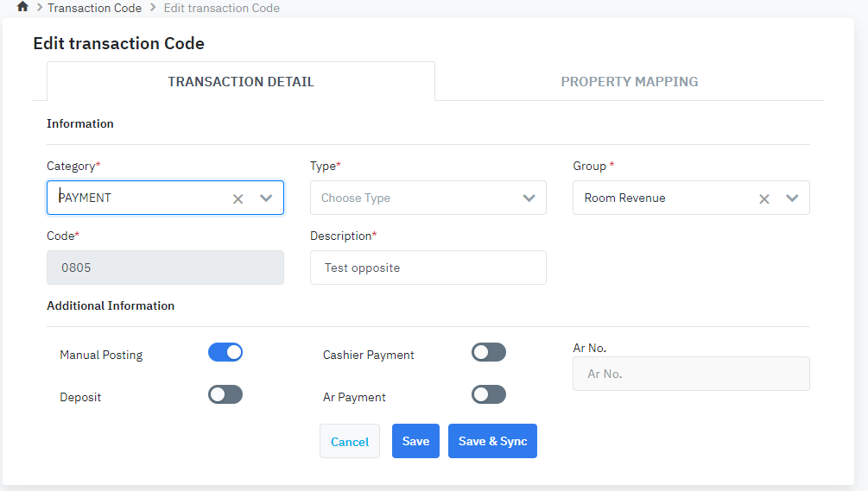This screenshot has width=868, height=491.
Task: Expand the Group dropdown arrow
Action: (x=792, y=198)
